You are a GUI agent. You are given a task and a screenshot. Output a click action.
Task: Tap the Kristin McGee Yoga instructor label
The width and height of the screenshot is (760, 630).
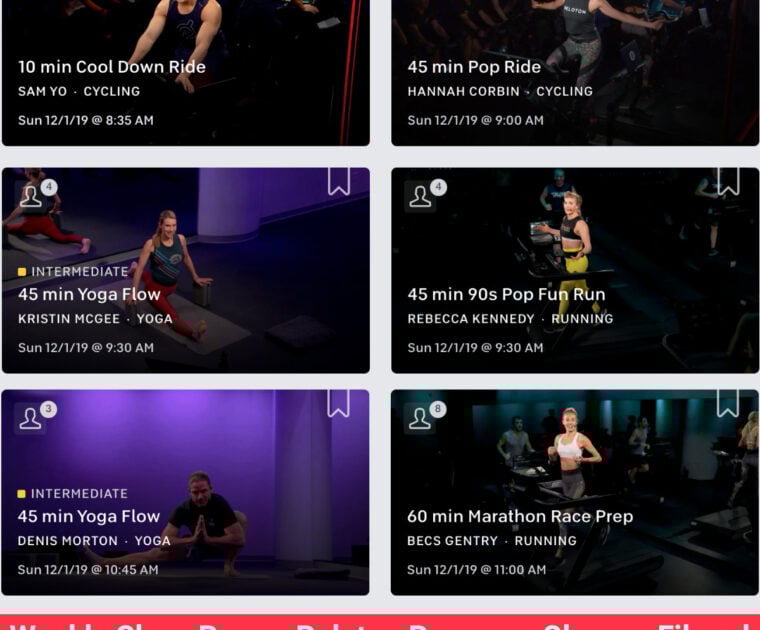coord(95,319)
